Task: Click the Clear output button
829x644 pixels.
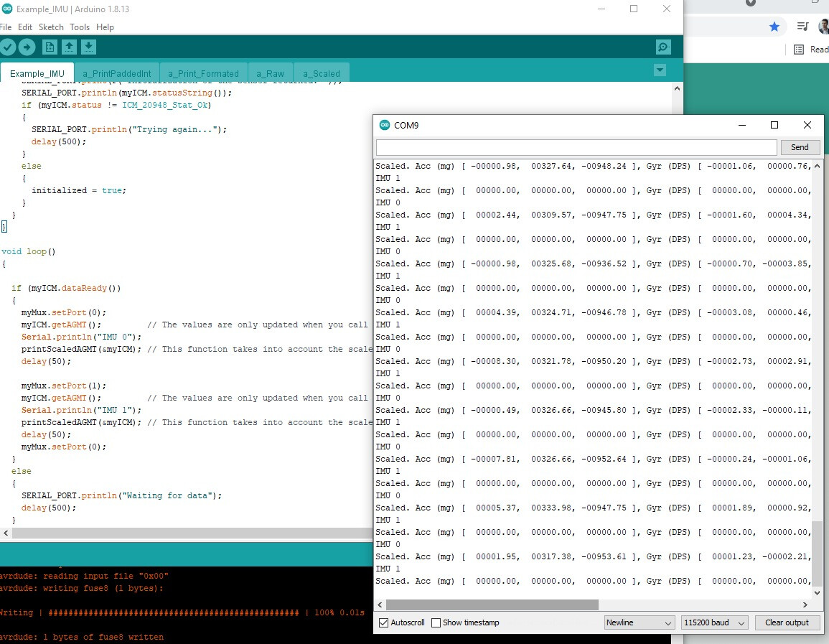Action: (786, 622)
